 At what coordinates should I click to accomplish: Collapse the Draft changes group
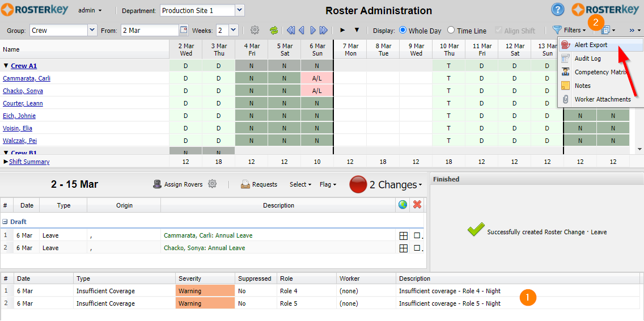click(x=5, y=222)
